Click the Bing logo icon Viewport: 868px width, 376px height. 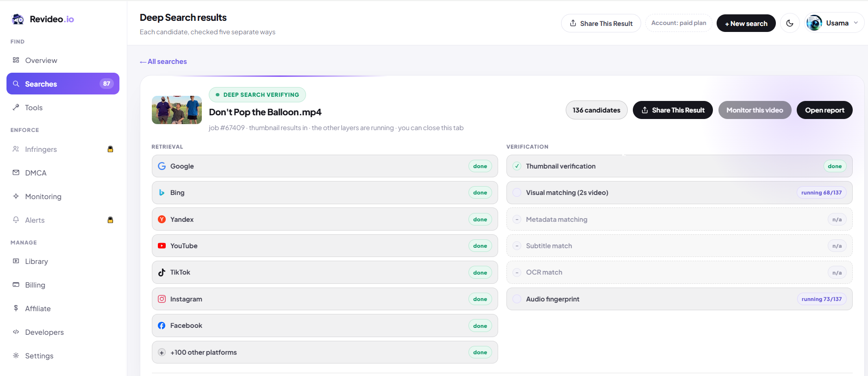pos(162,193)
